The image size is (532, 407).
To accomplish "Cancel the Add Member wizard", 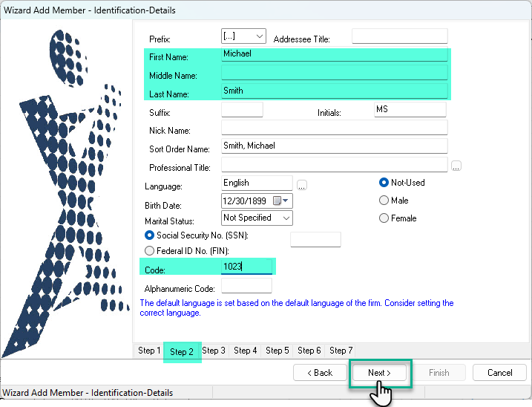I will 499,373.
